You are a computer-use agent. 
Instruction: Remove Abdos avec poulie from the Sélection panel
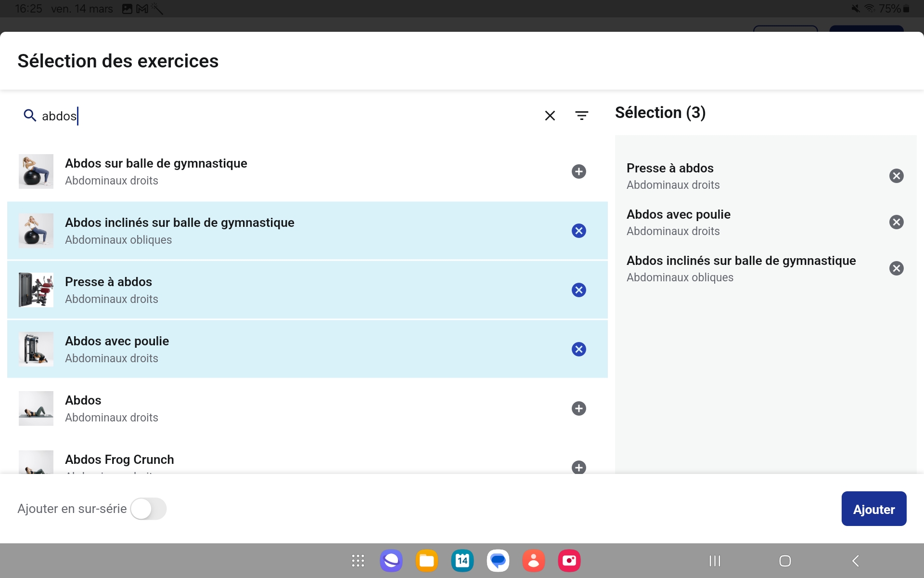click(x=897, y=222)
